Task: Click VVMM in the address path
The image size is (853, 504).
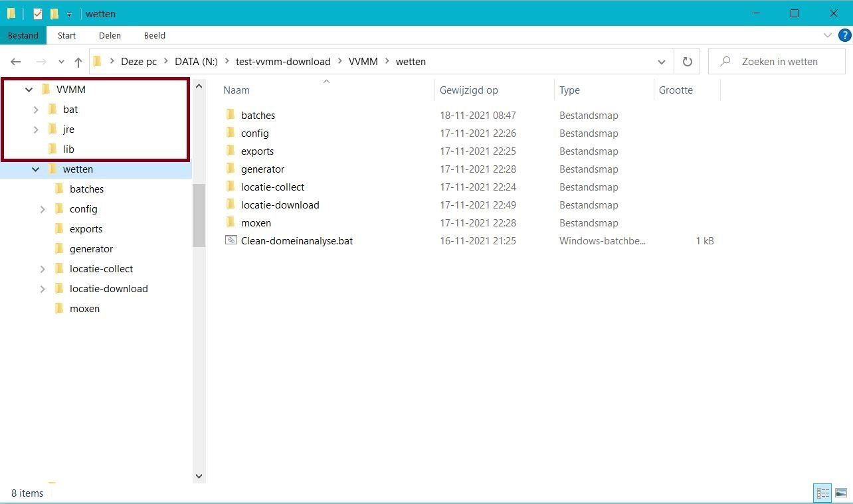Action: tap(363, 62)
